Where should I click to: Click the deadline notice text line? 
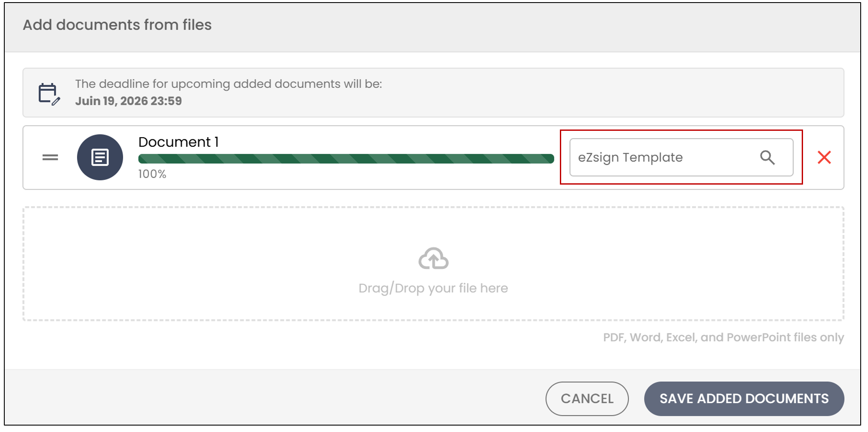pos(229,84)
